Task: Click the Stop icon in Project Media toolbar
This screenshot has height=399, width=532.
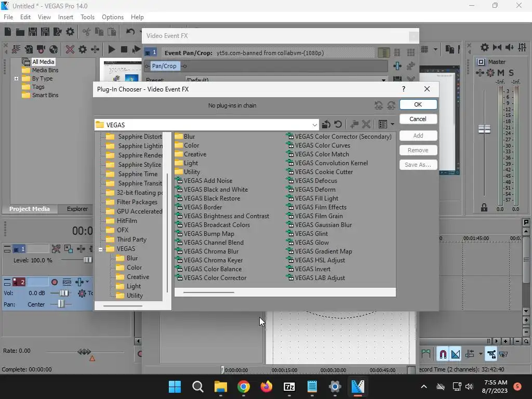Action: coord(124,49)
